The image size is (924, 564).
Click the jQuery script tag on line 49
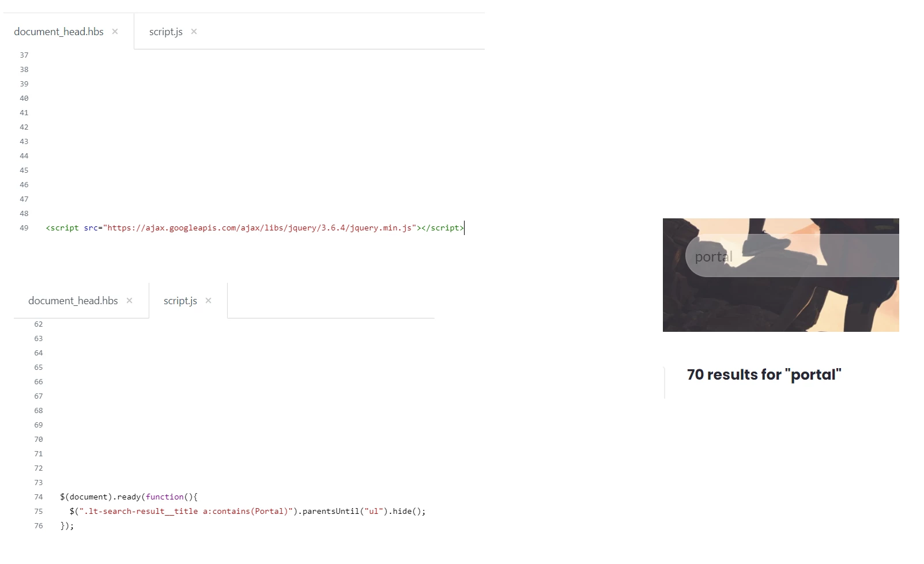pyautogui.click(x=255, y=228)
